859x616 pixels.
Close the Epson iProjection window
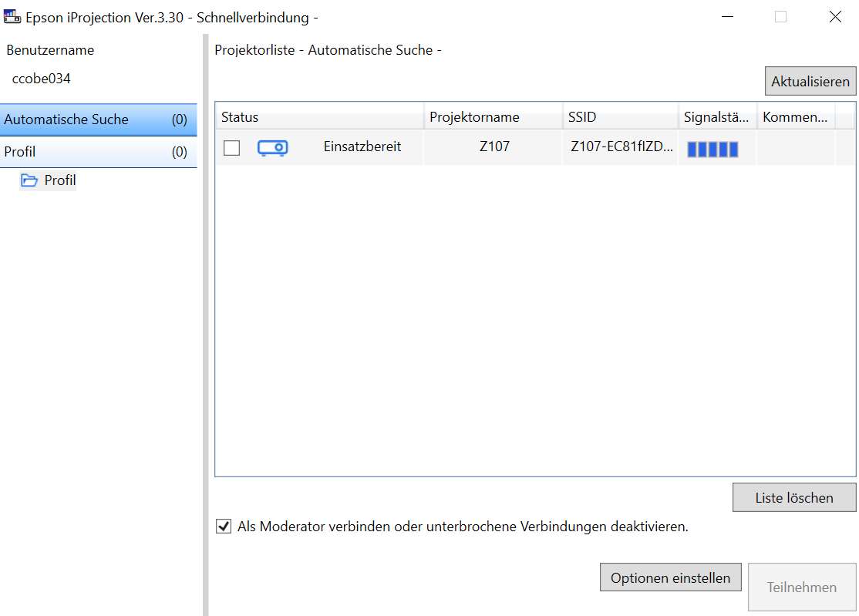pyautogui.click(x=835, y=17)
